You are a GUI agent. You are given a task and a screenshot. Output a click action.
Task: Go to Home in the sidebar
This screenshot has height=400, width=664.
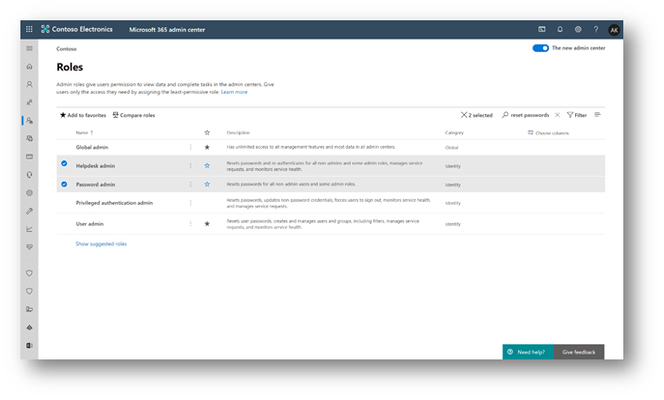pyautogui.click(x=29, y=66)
